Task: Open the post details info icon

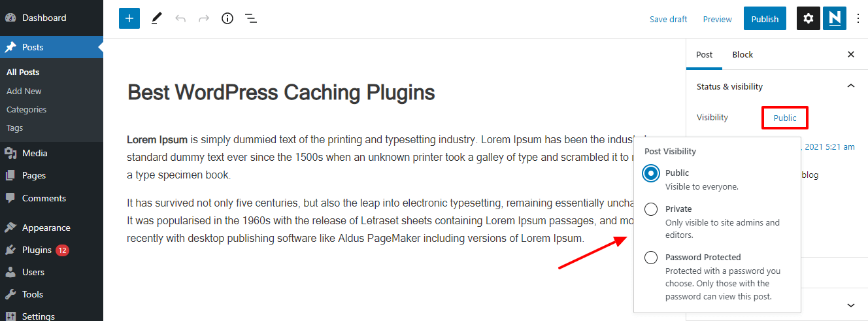Action: click(x=227, y=19)
